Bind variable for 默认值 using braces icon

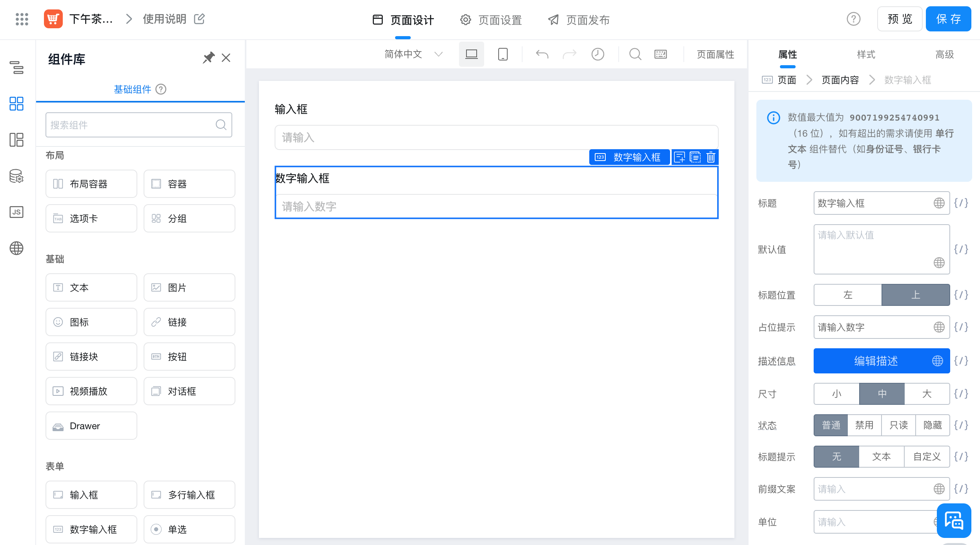(x=961, y=249)
